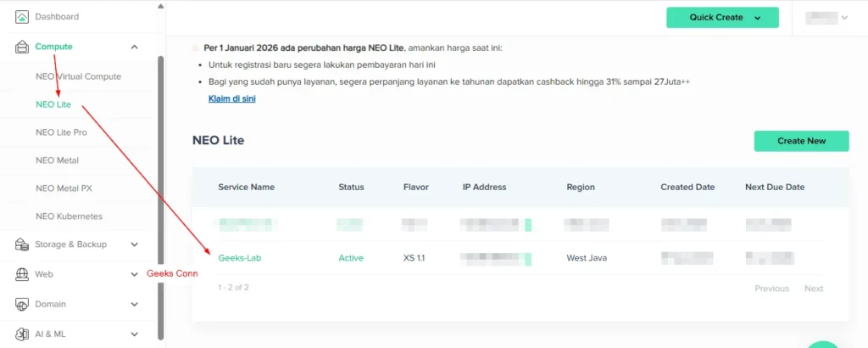This screenshot has height=348, width=868.
Task: Expand the Domain menu chevron
Action: pyautogui.click(x=134, y=304)
